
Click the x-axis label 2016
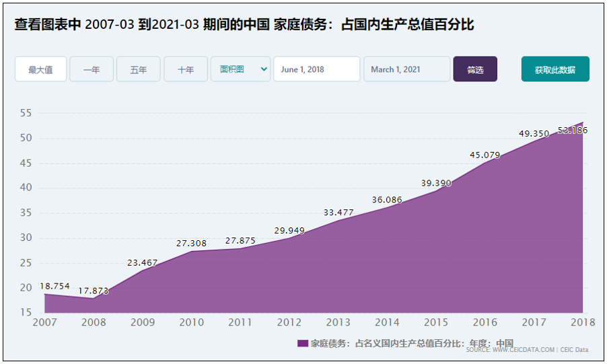(485, 322)
